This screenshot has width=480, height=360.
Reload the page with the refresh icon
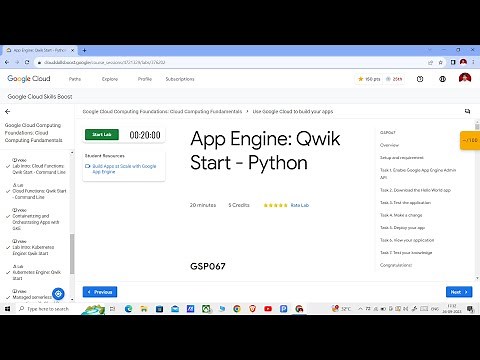(27, 62)
